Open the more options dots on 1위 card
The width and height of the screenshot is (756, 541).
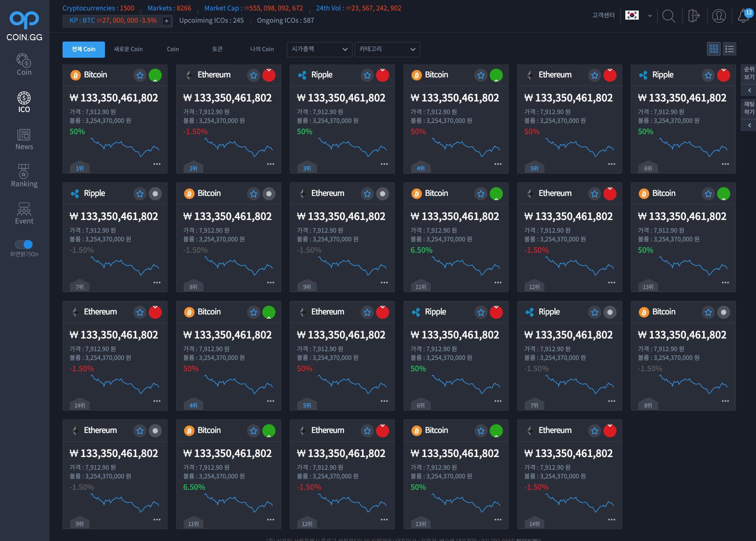tap(157, 164)
